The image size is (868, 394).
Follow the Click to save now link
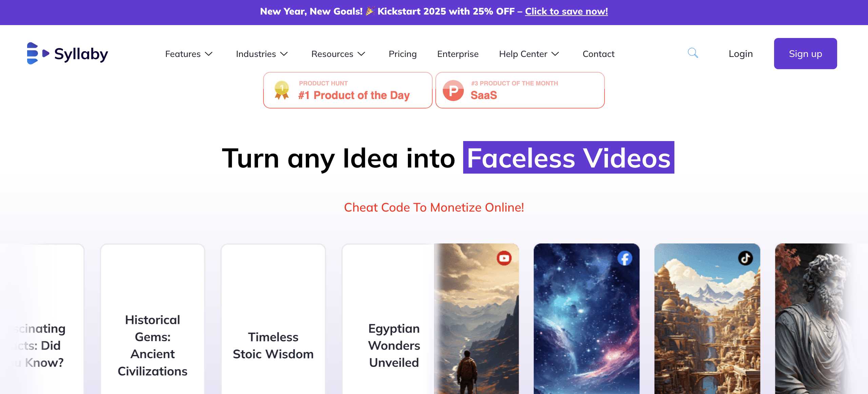[566, 11]
